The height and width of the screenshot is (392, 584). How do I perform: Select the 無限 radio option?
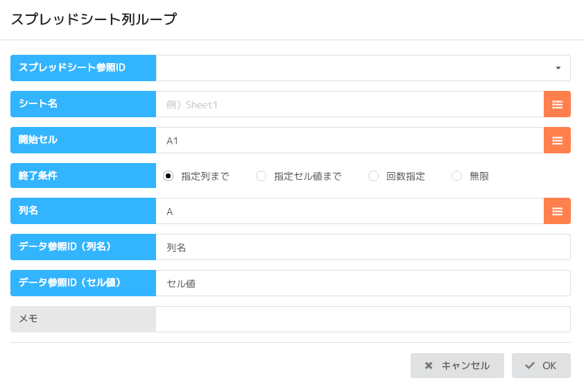tap(456, 176)
